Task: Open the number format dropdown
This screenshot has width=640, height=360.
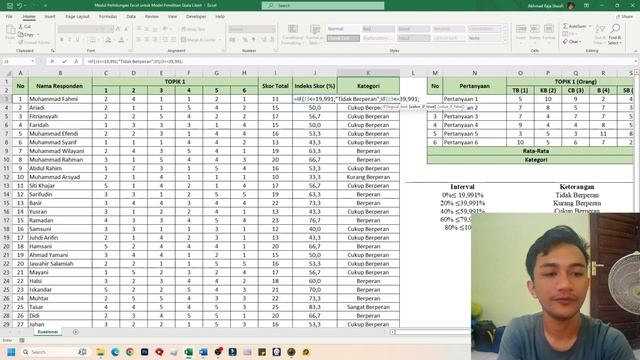Action: pos(273,29)
